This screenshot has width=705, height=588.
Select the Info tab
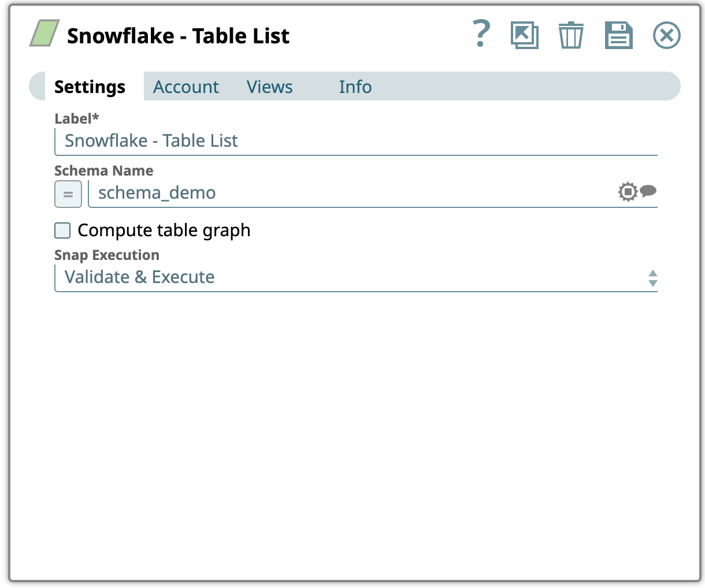(x=355, y=87)
